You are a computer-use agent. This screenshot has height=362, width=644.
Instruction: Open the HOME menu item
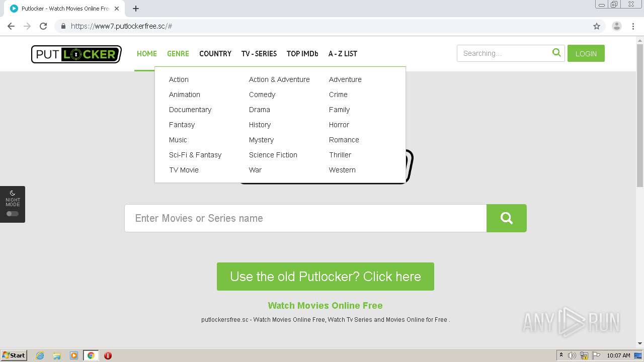147,54
